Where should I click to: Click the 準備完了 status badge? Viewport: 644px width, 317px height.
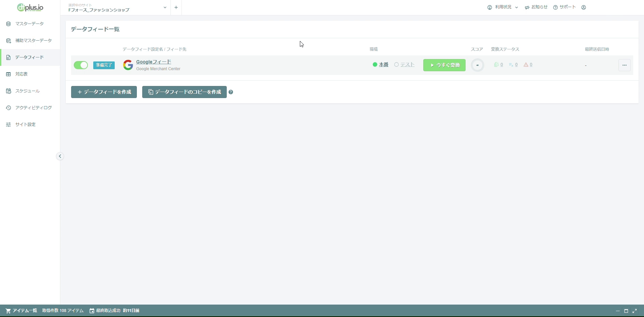(x=104, y=65)
